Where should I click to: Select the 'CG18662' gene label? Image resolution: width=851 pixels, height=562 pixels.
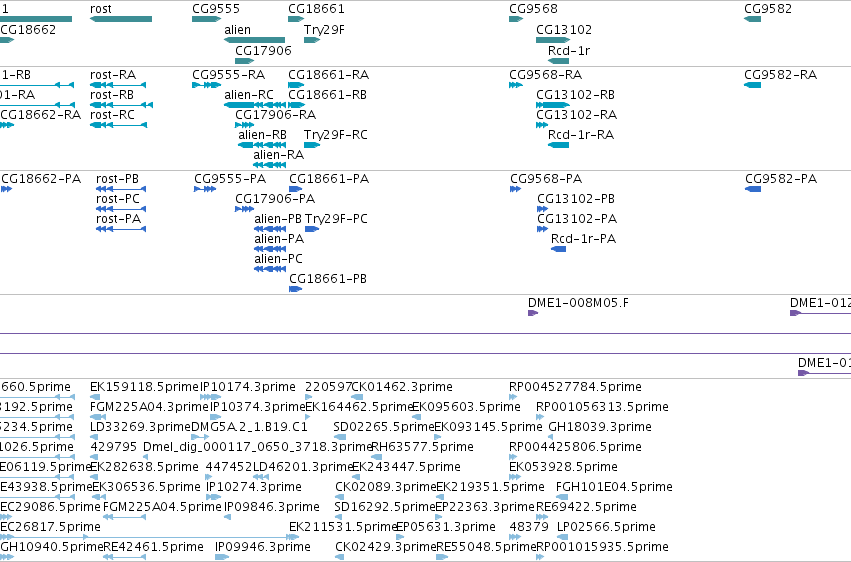28,30
